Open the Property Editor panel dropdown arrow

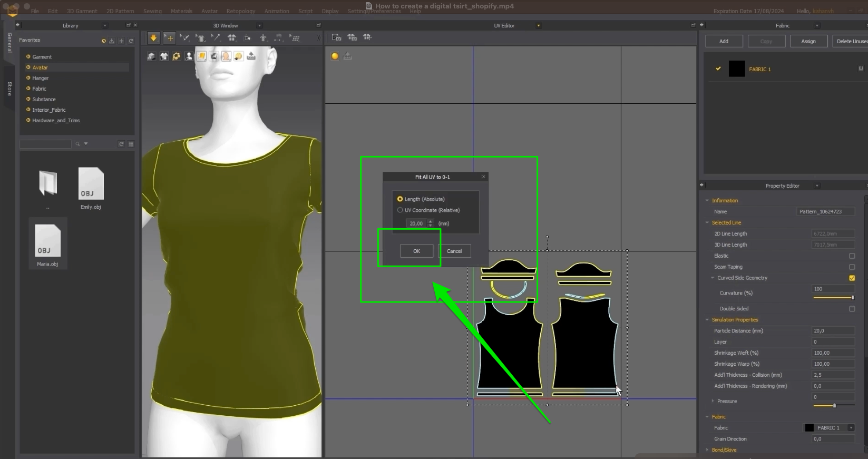tap(817, 186)
